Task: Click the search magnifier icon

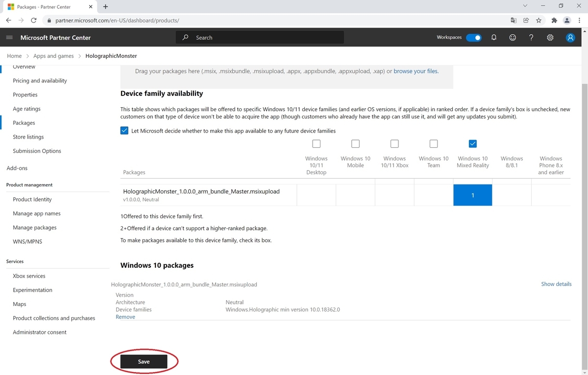Action: [x=185, y=38]
